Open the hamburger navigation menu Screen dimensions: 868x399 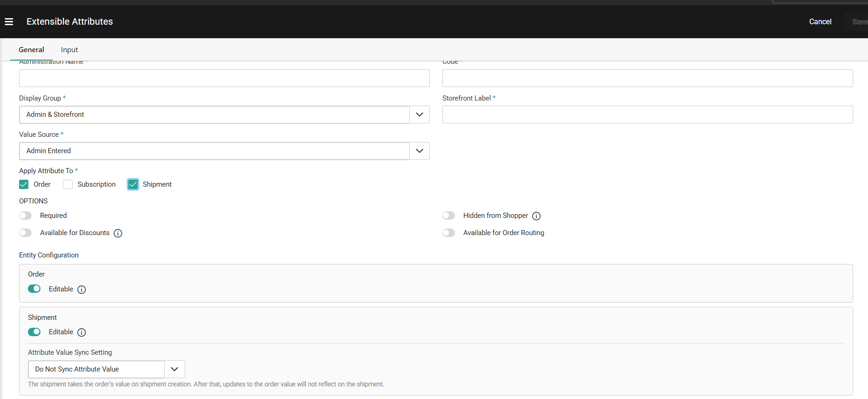click(x=9, y=21)
